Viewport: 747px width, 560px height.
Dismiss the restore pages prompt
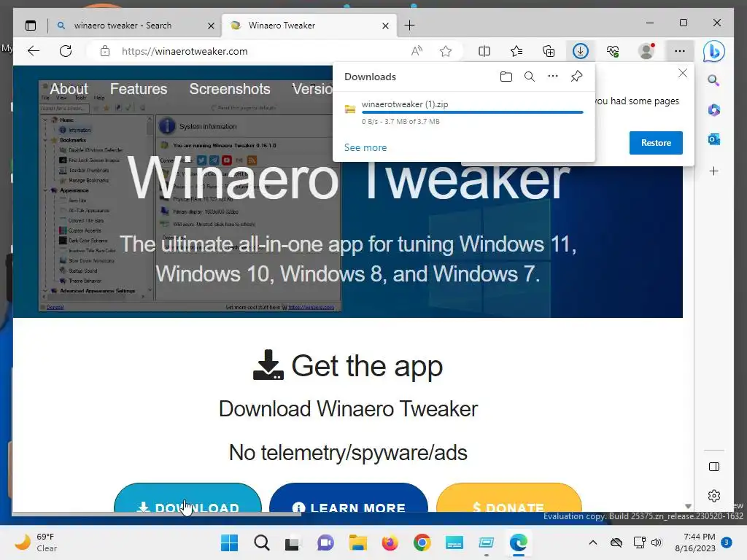tap(683, 73)
